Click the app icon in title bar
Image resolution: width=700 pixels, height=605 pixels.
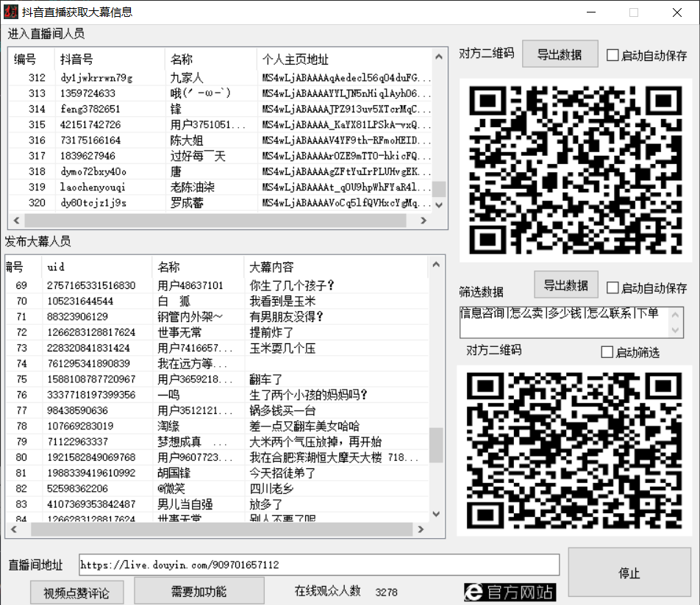coord(11,12)
